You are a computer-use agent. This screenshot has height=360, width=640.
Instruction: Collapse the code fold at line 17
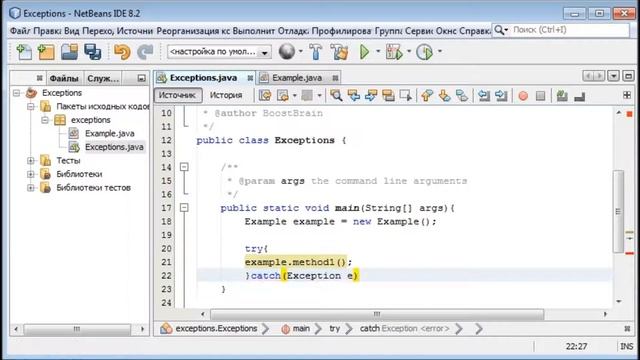[184, 208]
